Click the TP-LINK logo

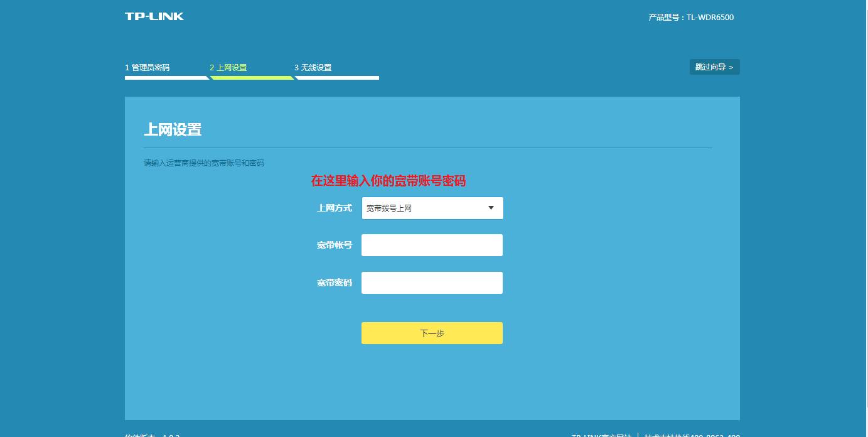pyautogui.click(x=153, y=16)
